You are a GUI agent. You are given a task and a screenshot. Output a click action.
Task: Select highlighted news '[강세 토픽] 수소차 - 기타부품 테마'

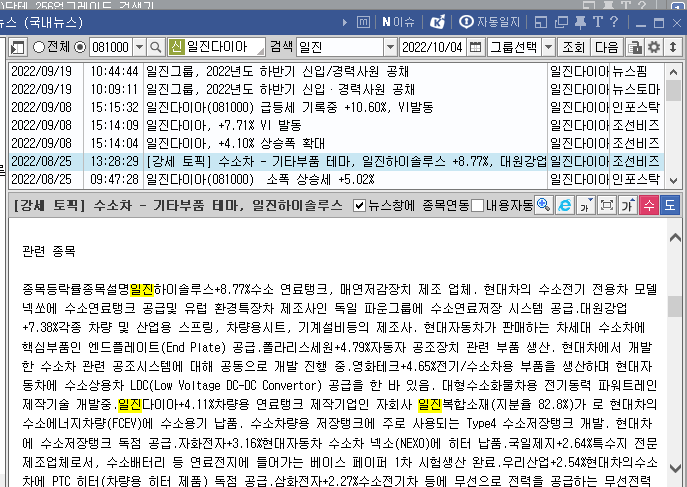pyautogui.click(x=336, y=162)
